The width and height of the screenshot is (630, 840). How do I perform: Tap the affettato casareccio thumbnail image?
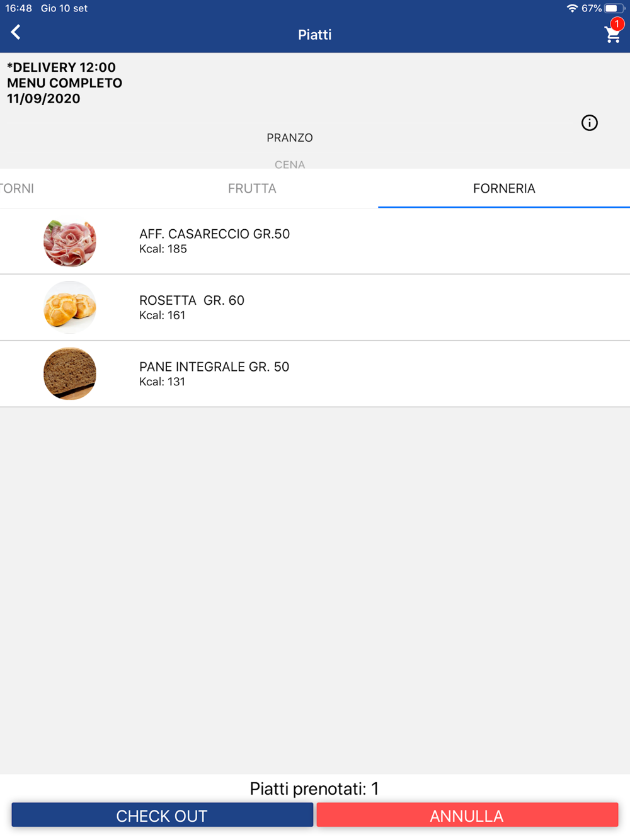tap(70, 241)
